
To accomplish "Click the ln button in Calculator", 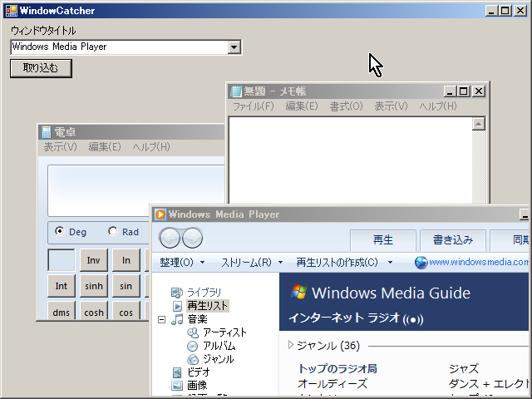I will pyautogui.click(x=126, y=260).
